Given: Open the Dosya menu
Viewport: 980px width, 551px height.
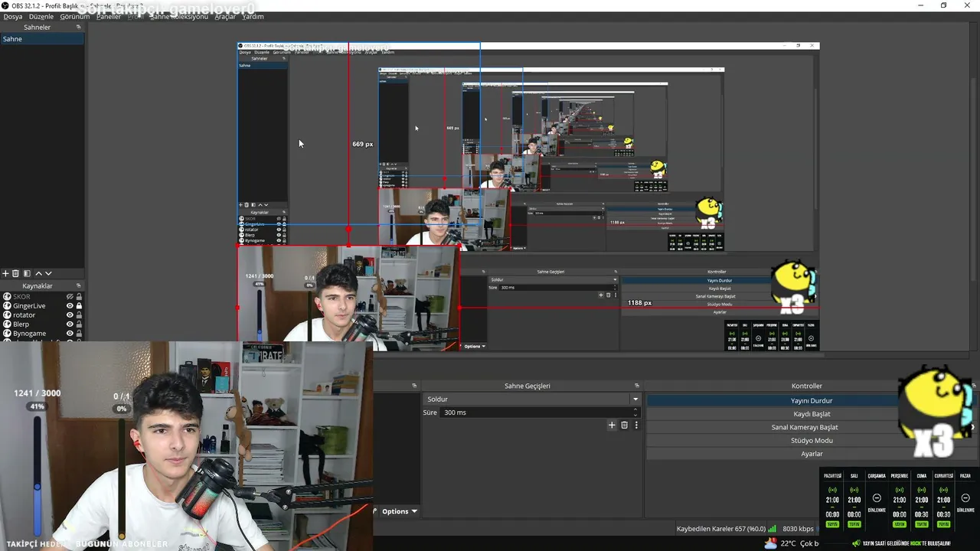Looking at the screenshot, I should click(13, 16).
